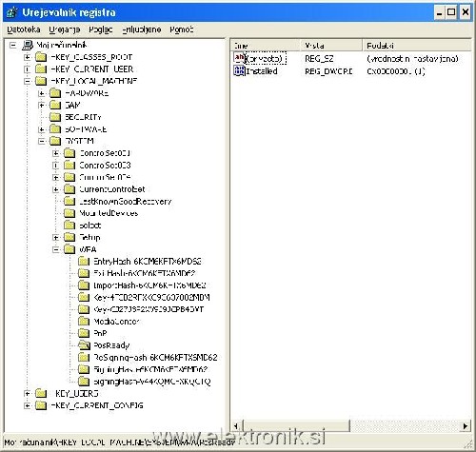Click the Installed DWORD value icon
This screenshot has width=476, height=452.
click(239, 70)
